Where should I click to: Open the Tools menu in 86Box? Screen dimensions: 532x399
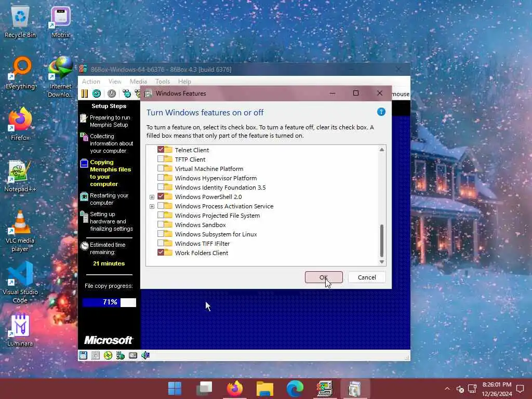pos(162,82)
